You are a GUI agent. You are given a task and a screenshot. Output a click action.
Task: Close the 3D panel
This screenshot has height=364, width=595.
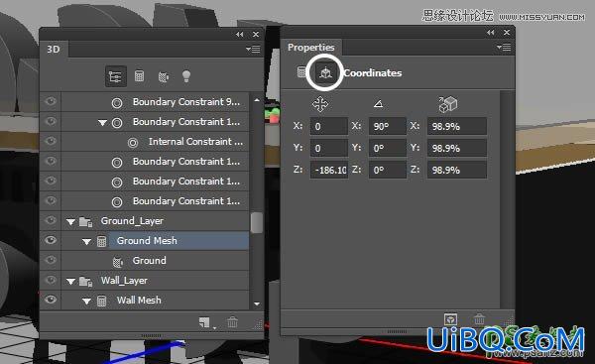point(256,35)
